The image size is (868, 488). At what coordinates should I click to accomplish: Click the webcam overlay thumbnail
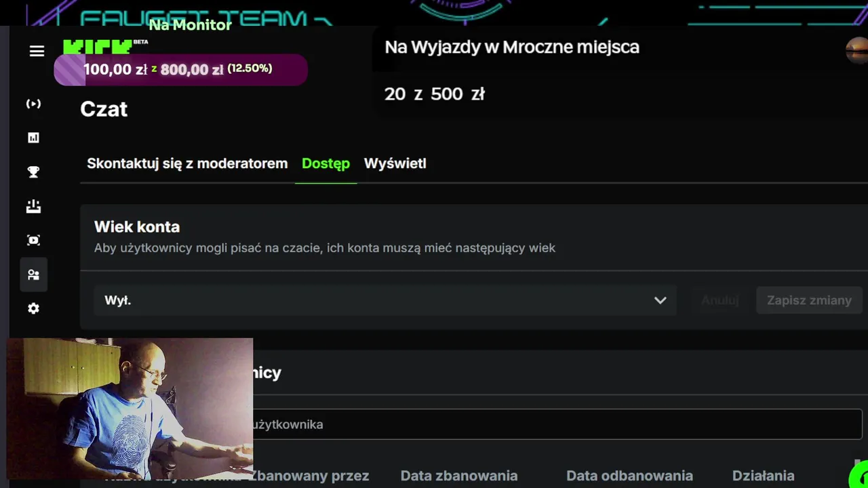(x=130, y=409)
